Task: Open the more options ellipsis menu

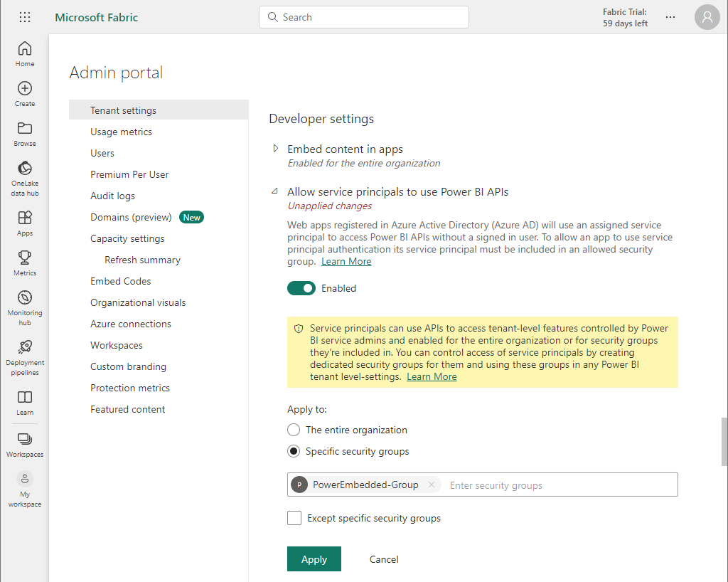Action: pos(670,17)
